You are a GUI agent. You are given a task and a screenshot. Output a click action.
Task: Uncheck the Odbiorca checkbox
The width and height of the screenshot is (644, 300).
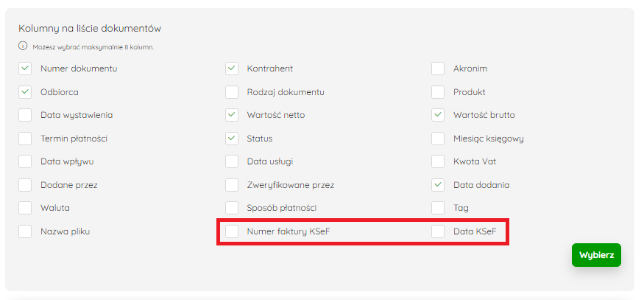point(25,92)
